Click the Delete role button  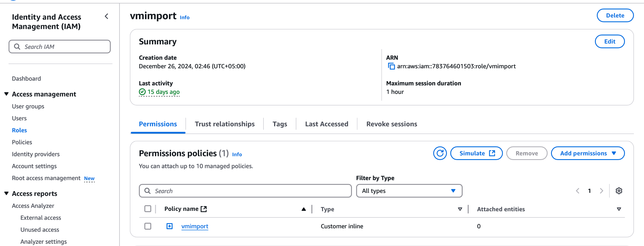point(615,15)
